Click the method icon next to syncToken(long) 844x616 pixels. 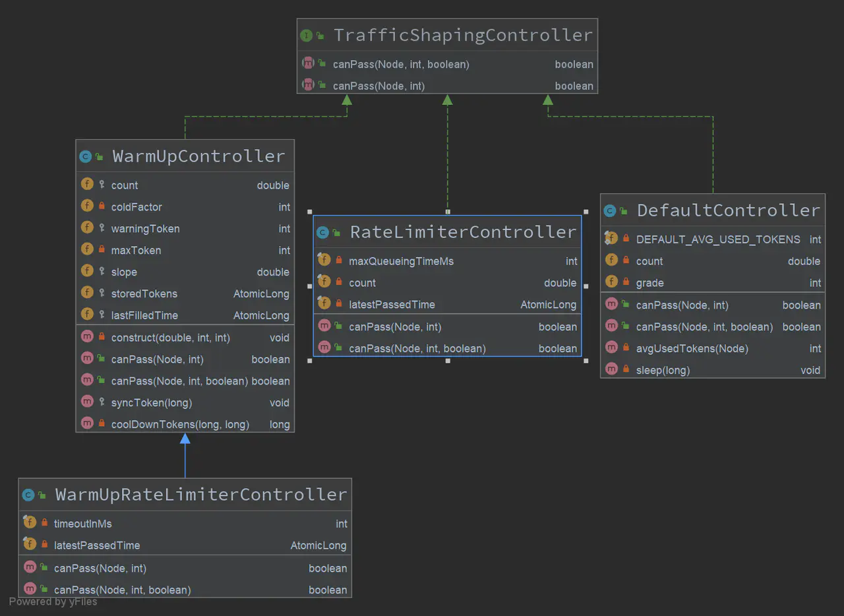[x=87, y=402]
